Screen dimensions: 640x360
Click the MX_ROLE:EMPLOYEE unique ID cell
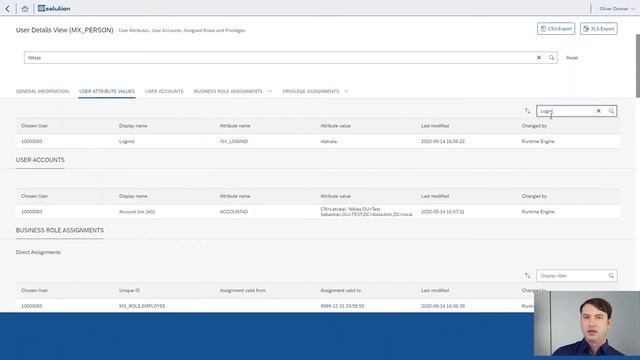(x=142, y=306)
